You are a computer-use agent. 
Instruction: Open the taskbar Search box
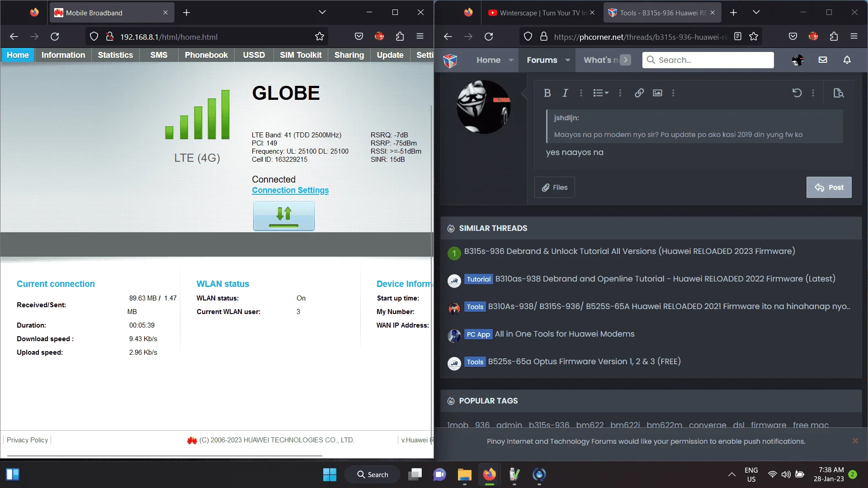pyautogui.click(x=373, y=474)
